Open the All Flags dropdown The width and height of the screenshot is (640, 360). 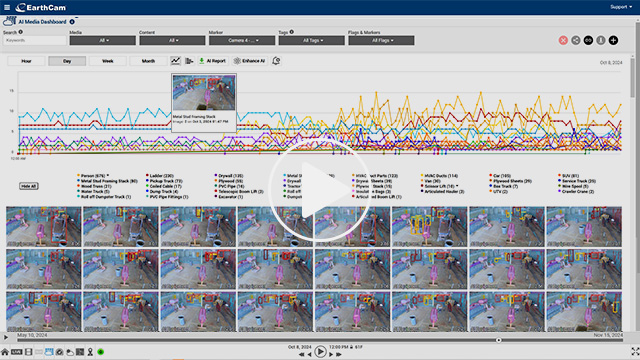[x=381, y=40]
